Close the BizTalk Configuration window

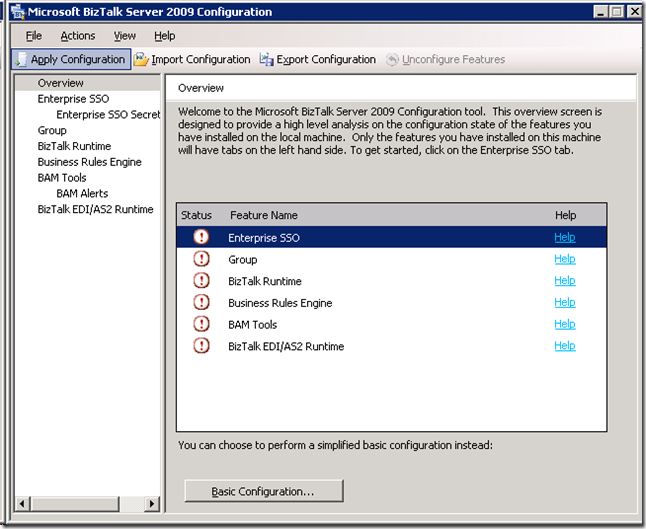tap(634, 12)
